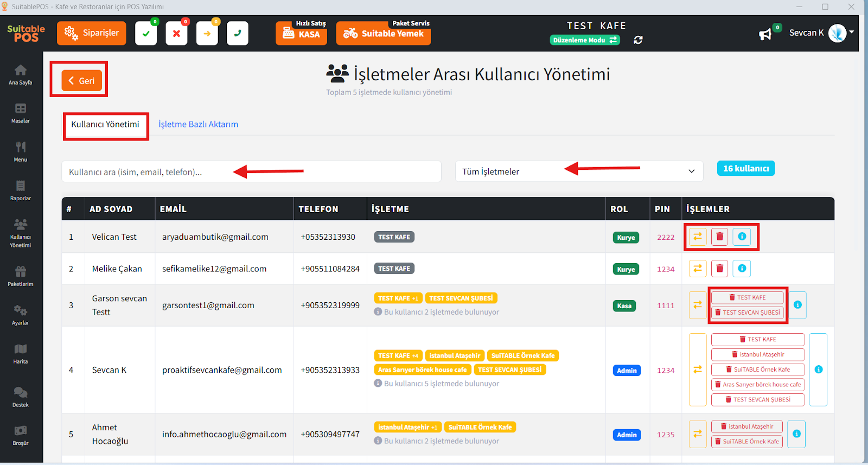Image resolution: width=868 pixels, height=465 pixels.
Task: Expand the Tüm İşletmeler dropdown
Action: [x=579, y=171]
